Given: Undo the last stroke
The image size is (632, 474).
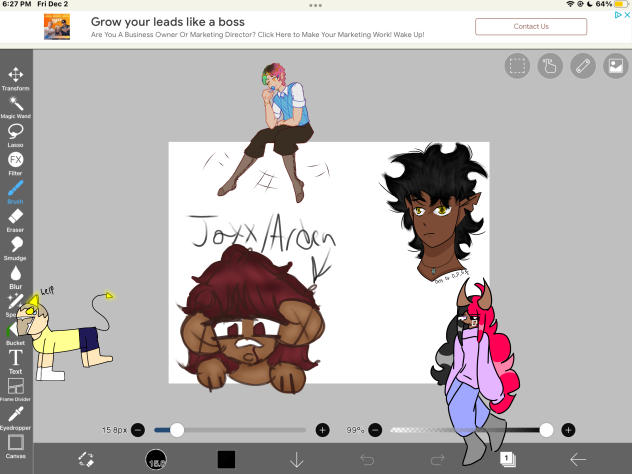Looking at the screenshot, I should (367, 459).
